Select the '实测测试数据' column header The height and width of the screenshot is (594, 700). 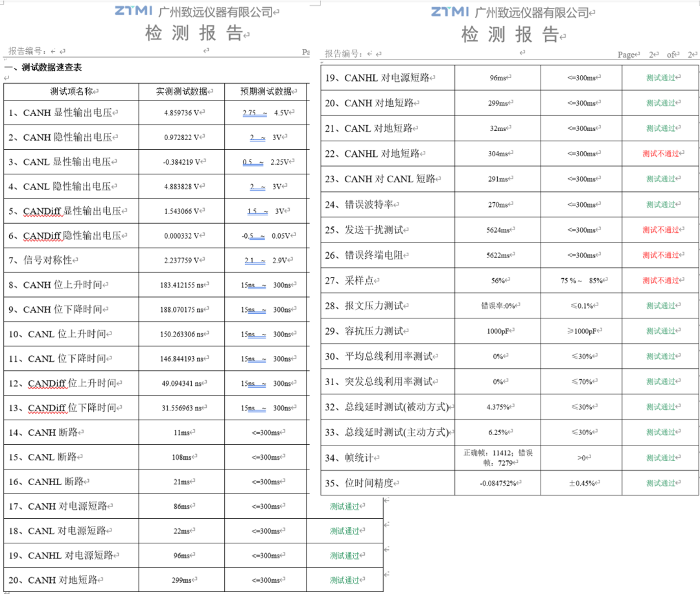tap(181, 91)
